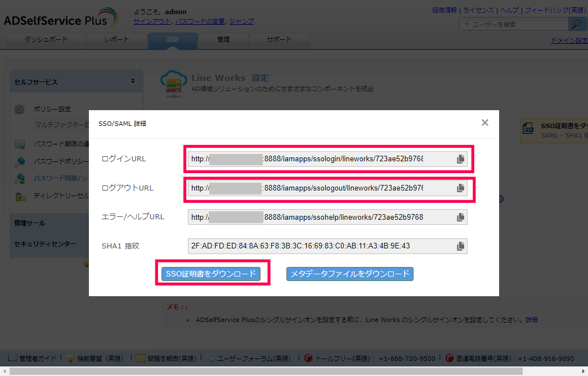Click the feature request lightbulb icon
The height and width of the screenshot is (376, 588).
(x=70, y=358)
